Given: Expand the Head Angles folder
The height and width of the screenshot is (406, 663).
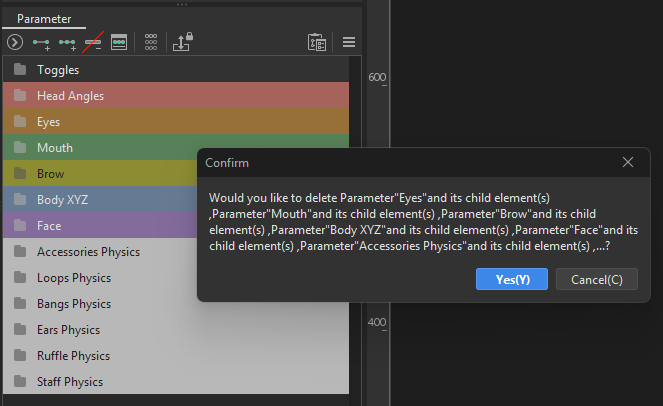Looking at the screenshot, I should 20,96.
